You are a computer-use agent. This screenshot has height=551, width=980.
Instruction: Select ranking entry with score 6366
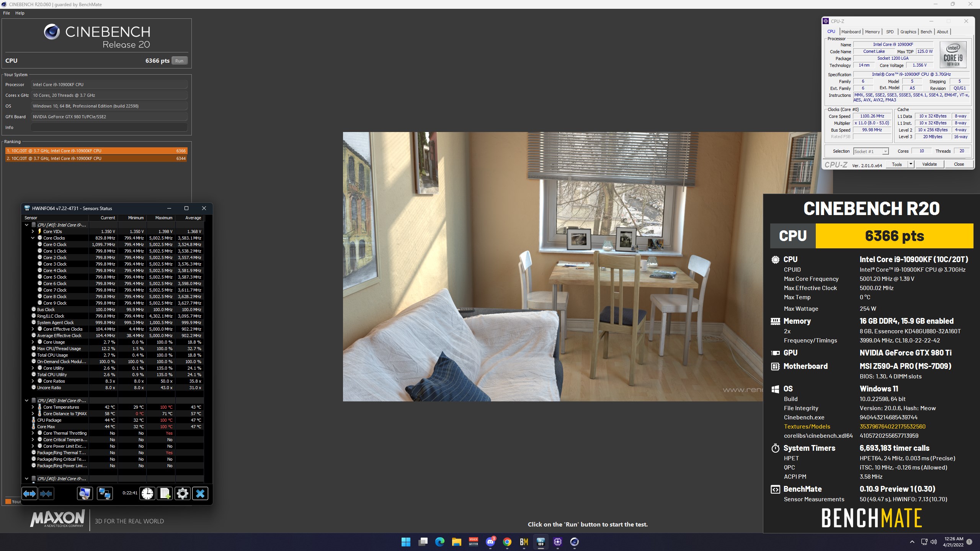(96, 151)
